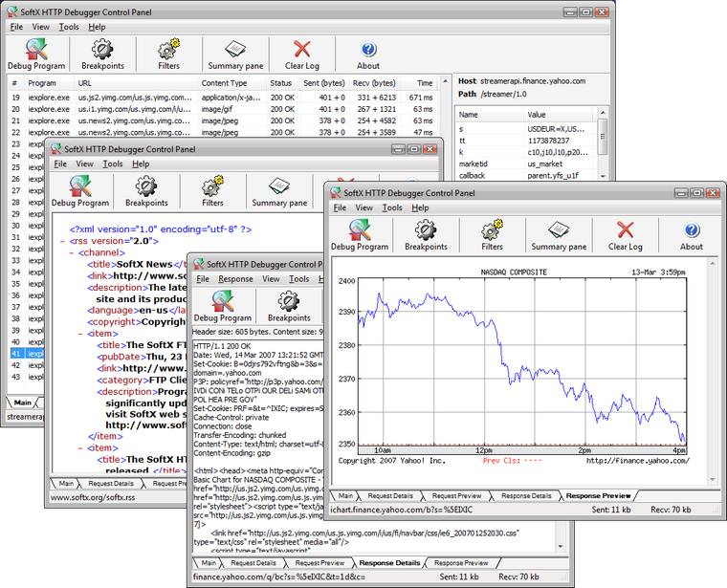Switch to Request Details tab in NASDAQ window

[390, 496]
